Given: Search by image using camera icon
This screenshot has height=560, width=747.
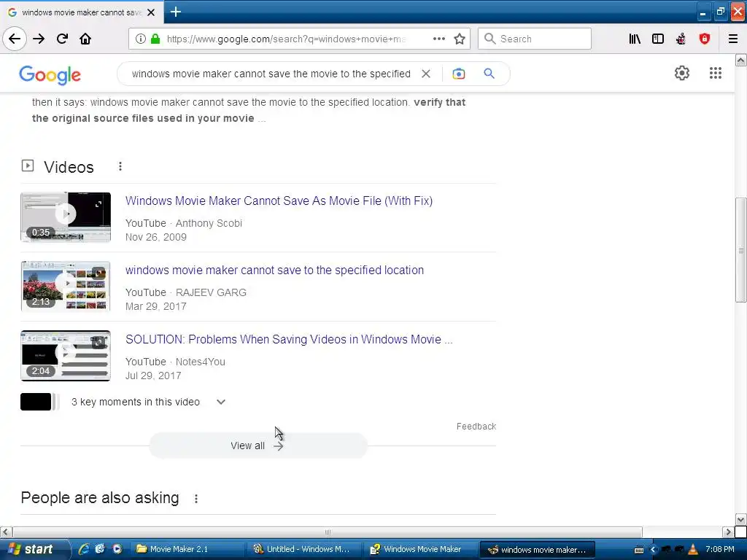Looking at the screenshot, I should (x=458, y=74).
